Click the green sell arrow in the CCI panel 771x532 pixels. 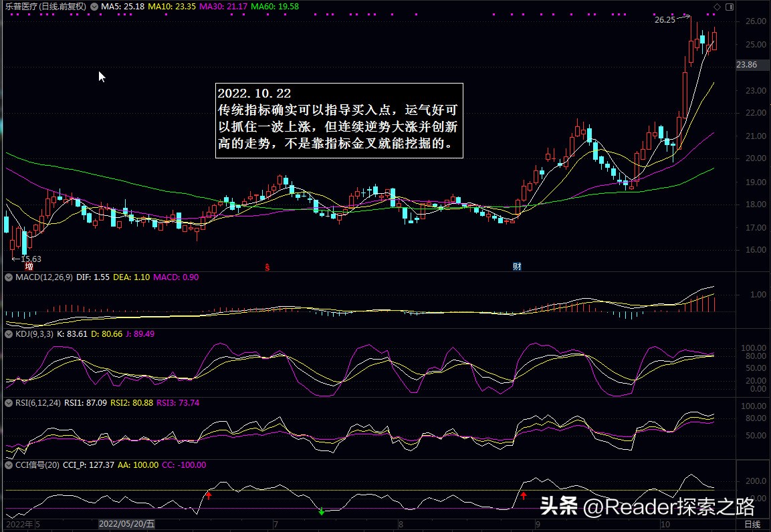(x=320, y=512)
